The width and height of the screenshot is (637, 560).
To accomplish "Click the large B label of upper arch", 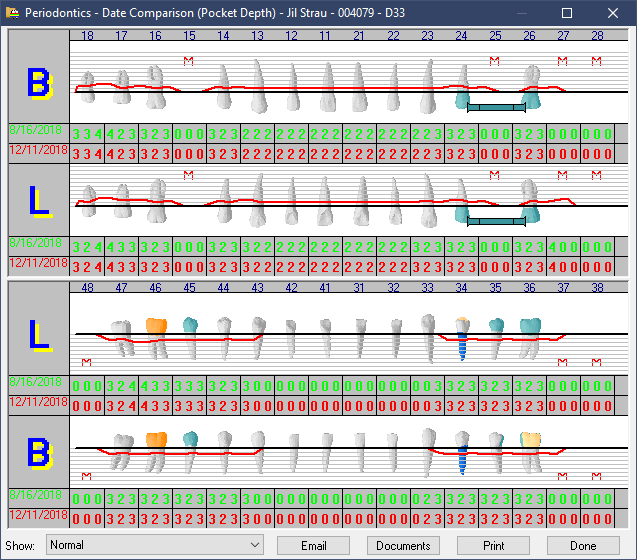I will click(x=39, y=84).
